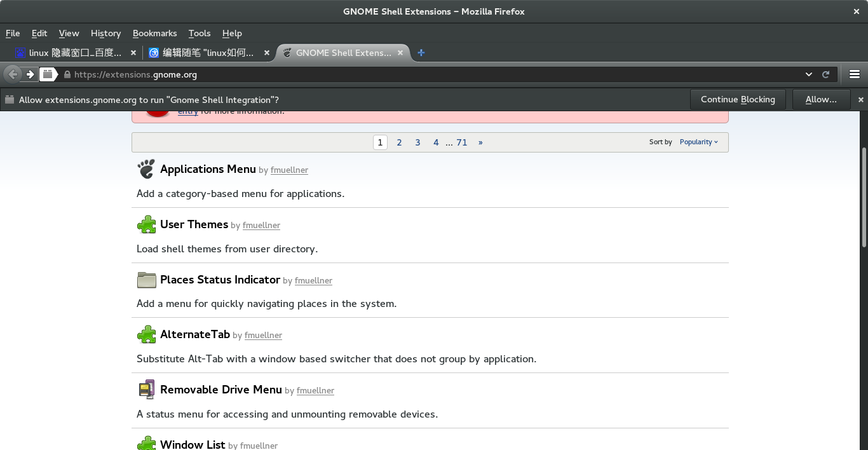Click the URL address field
This screenshot has width=868, height=450.
pyautogui.click(x=437, y=74)
